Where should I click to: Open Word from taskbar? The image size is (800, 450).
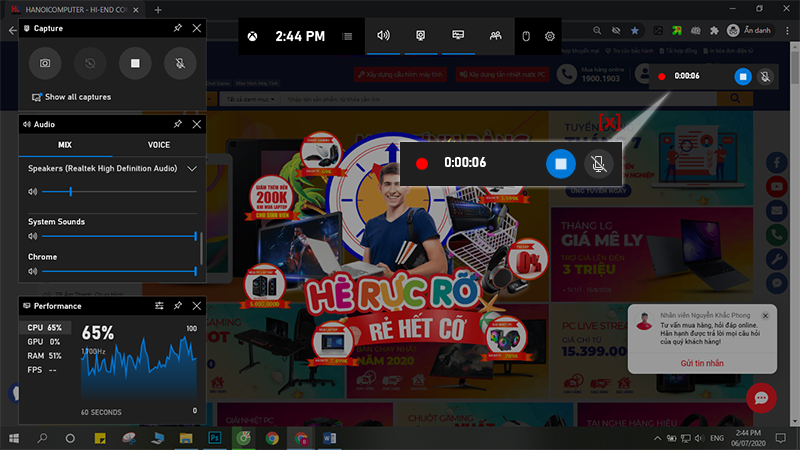click(330, 438)
